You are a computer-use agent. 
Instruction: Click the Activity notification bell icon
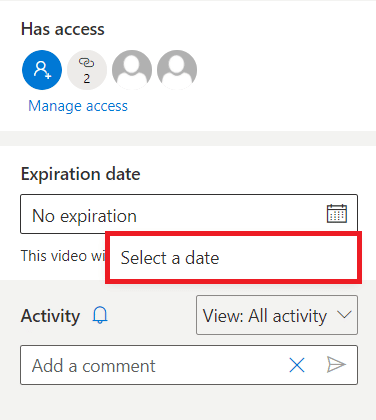(100, 315)
